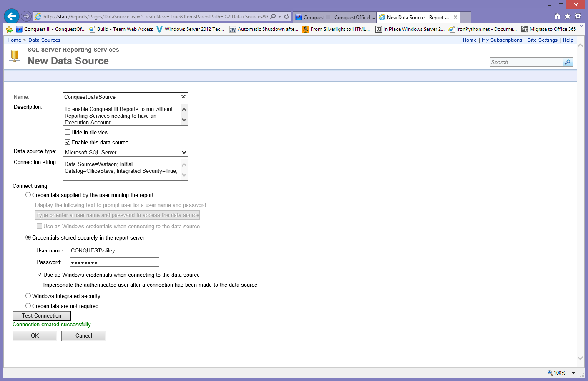This screenshot has height=381, width=588.
Task: Open the Conquest III favorites bookmark
Action: tap(50, 29)
